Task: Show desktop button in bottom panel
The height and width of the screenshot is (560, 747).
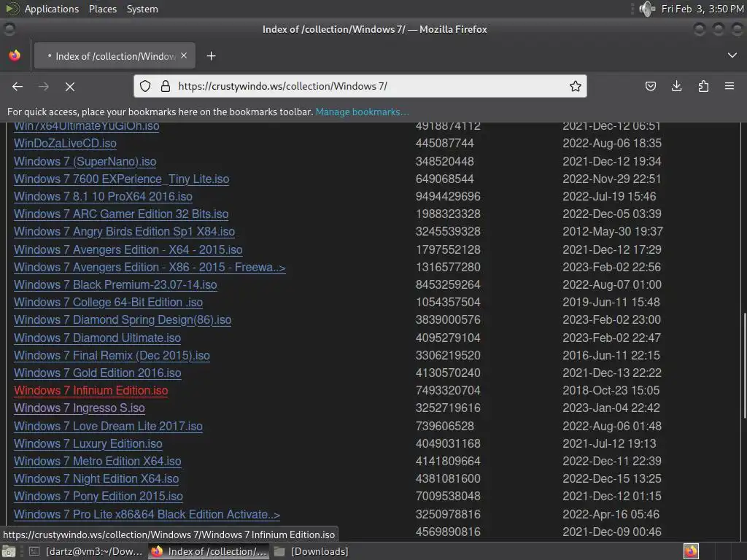Action: click(9, 551)
